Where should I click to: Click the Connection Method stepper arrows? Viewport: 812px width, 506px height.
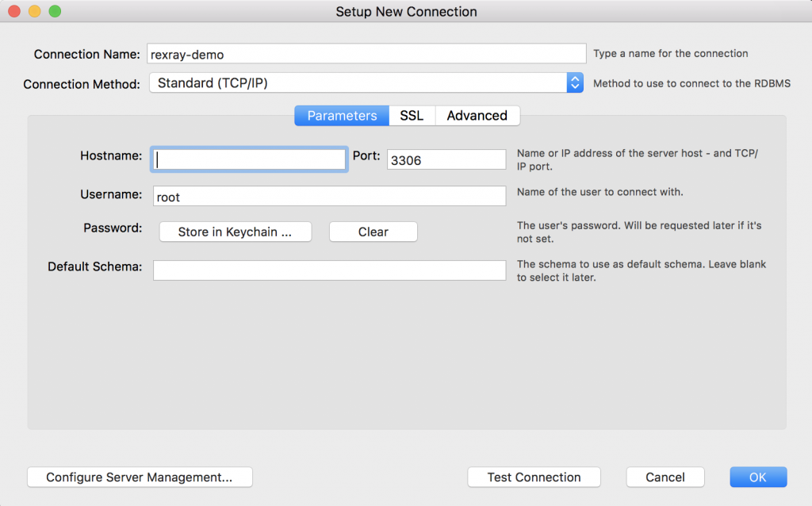click(x=574, y=82)
